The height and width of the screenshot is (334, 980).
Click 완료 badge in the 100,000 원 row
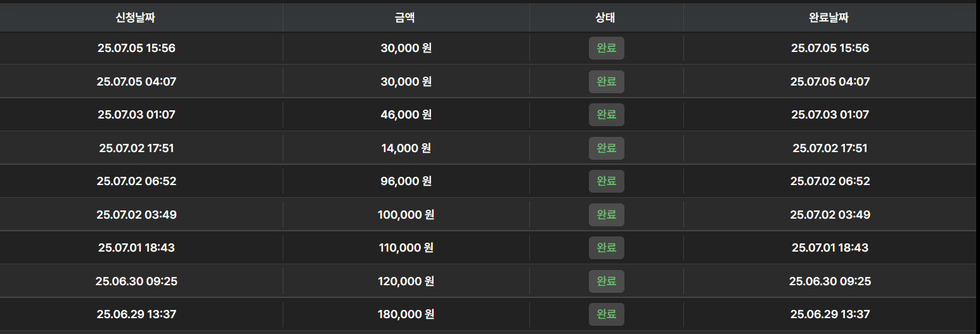[x=607, y=215]
